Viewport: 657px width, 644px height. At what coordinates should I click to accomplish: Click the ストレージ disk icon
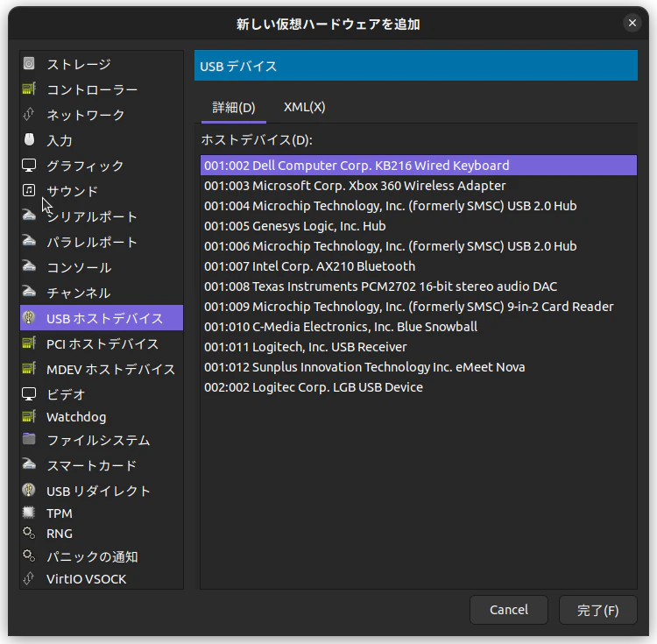click(29, 64)
